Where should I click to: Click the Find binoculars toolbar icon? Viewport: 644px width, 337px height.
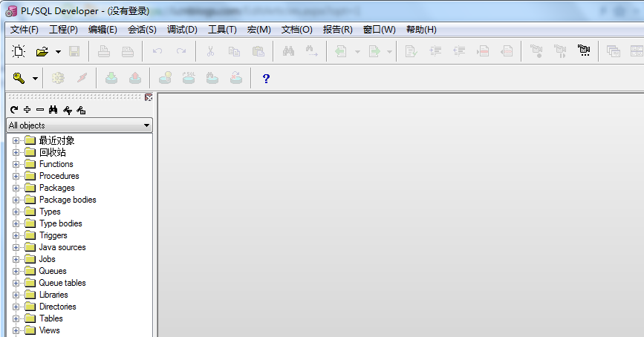[x=288, y=51]
